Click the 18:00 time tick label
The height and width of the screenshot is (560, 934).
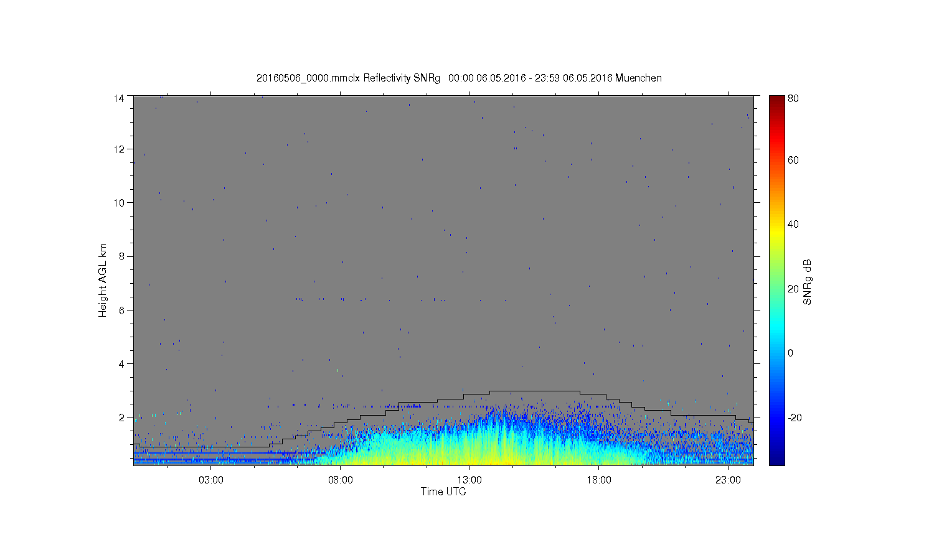tap(599, 480)
